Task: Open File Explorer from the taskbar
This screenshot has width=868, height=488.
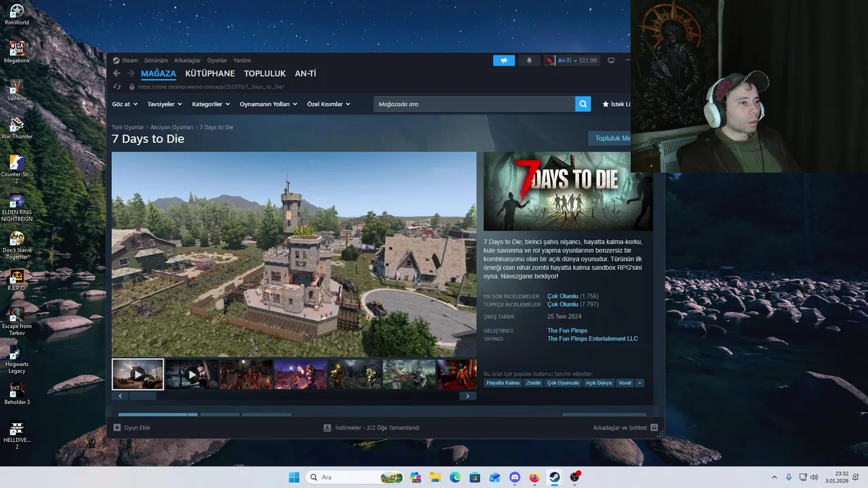Action: coord(435,477)
